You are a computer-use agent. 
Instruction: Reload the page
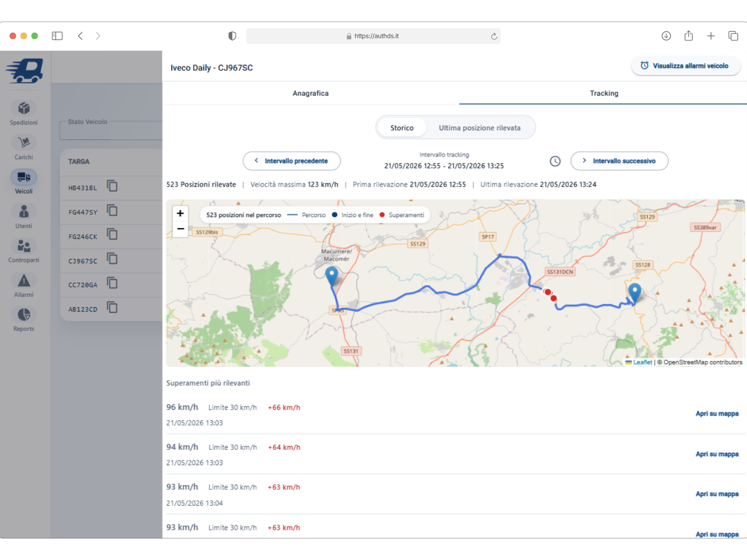click(x=494, y=36)
